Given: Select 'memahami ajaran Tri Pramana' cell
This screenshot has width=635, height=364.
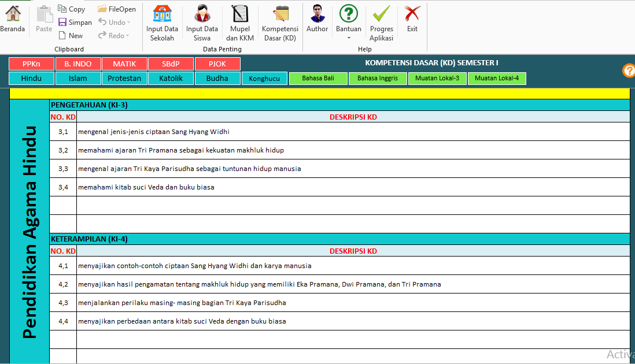Looking at the screenshot, I should pyautogui.click(x=353, y=150).
